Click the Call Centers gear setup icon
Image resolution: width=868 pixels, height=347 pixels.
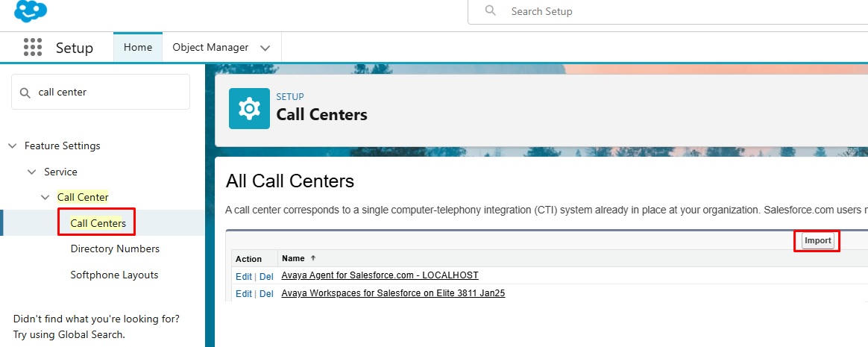pos(249,108)
